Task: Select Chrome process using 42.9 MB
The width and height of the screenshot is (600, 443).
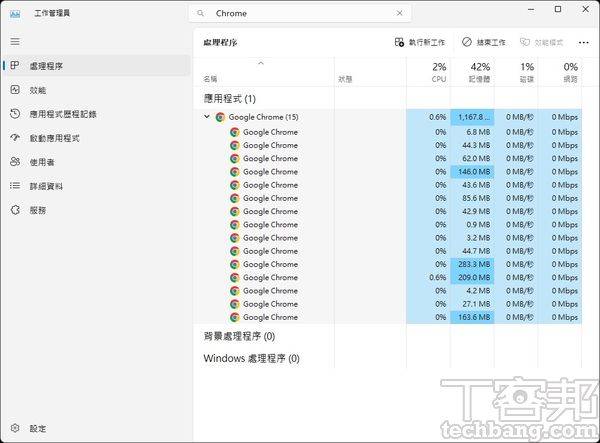Action: [387, 211]
